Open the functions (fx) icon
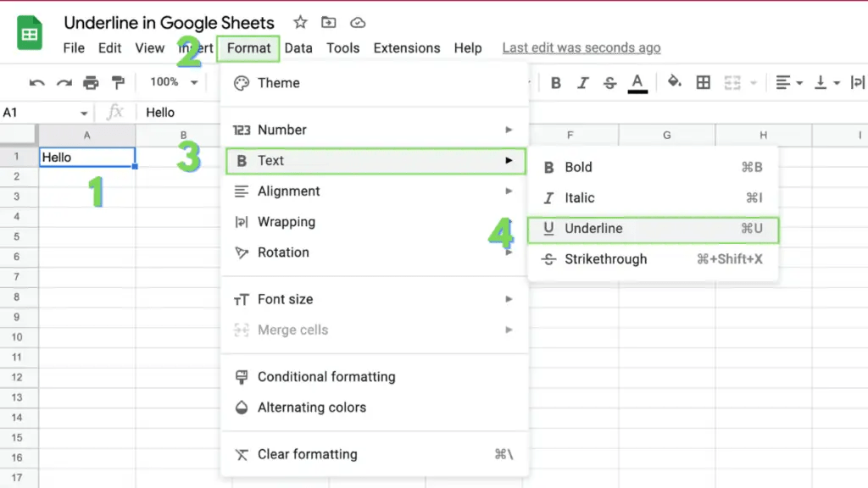868x488 pixels. (x=115, y=111)
